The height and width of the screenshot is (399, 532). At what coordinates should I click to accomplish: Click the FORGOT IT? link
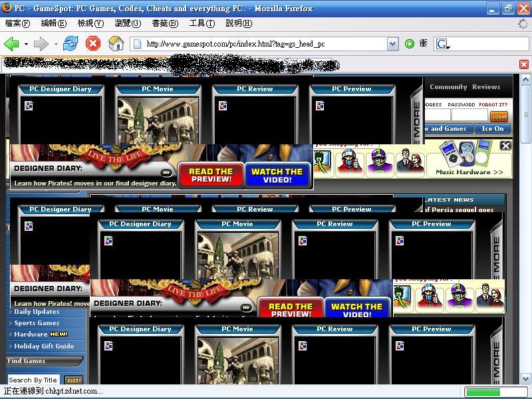click(493, 104)
